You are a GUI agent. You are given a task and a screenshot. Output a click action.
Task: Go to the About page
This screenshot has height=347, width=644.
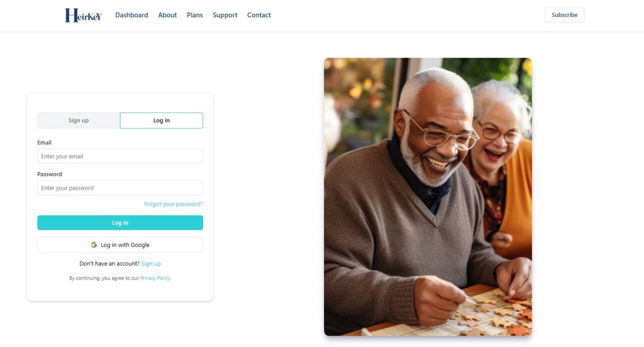pos(167,15)
